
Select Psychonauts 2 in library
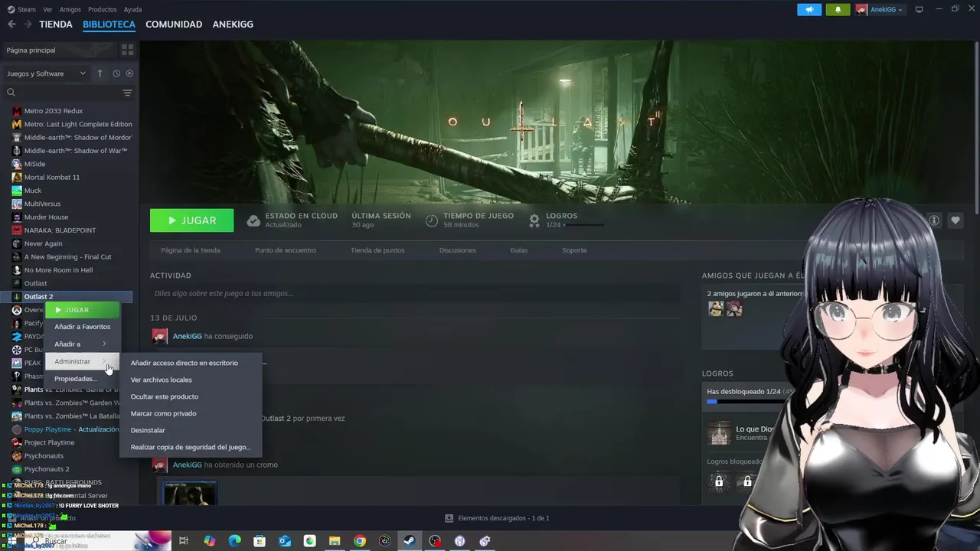pyautogui.click(x=47, y=469)
